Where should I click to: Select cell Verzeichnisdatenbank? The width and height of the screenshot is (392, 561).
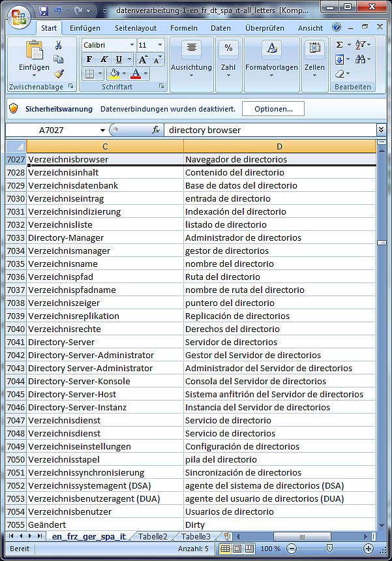tap(105, 185)
